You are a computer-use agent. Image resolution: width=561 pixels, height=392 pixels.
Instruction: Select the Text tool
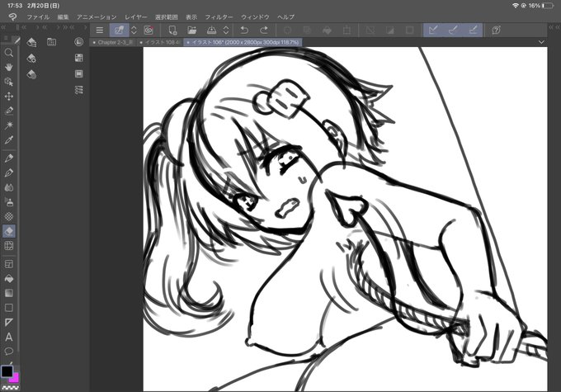[9, 337]
